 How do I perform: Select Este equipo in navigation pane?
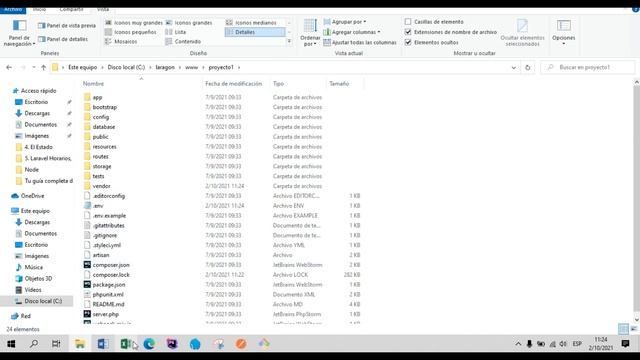[35, 211]
